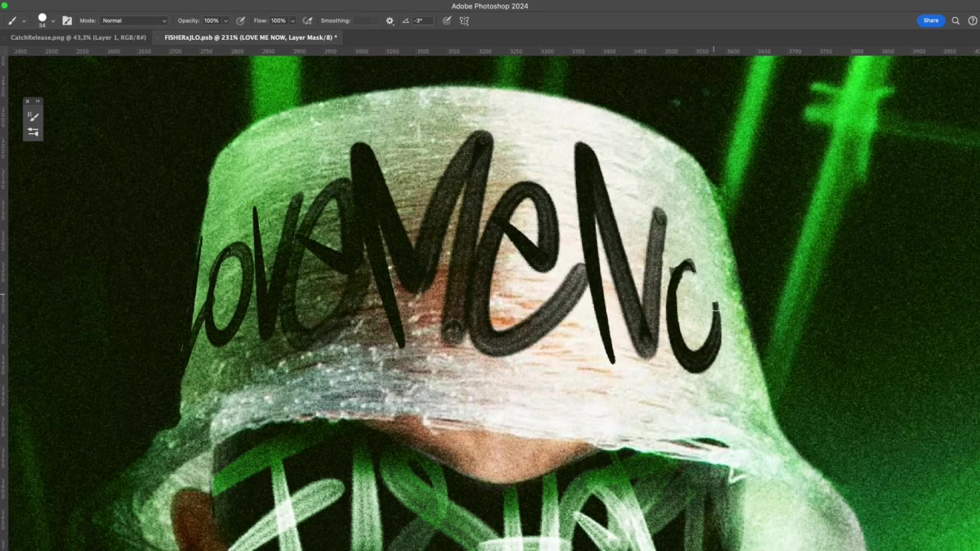Toggle pressure control for opacity
Image resolution: width=980 pixels, height=551 pixels.
pos(240,21)
